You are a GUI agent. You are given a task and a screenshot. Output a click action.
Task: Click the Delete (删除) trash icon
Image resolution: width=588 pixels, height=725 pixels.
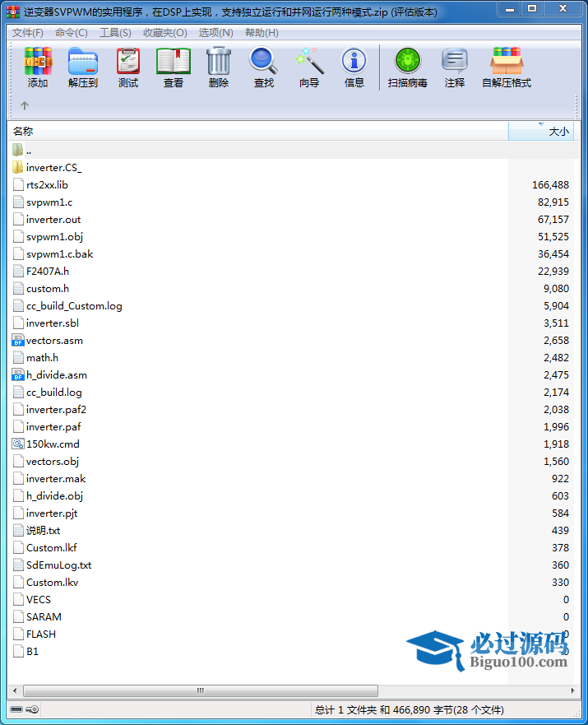coord(219,61)
